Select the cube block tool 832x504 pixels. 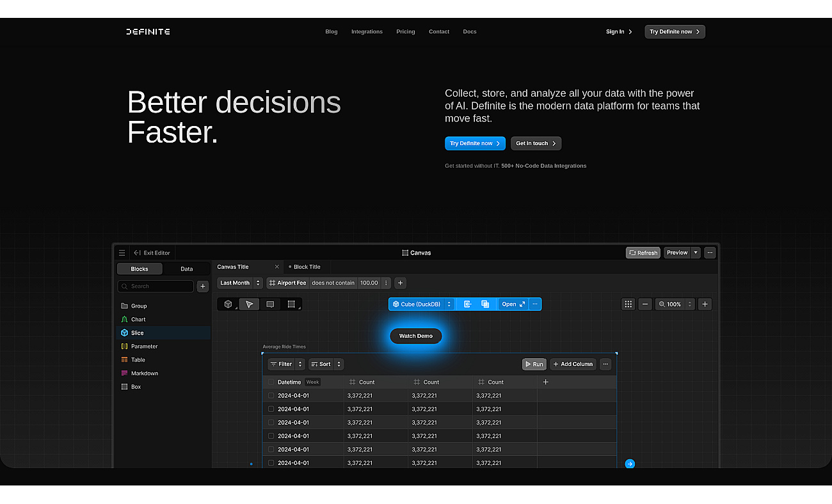coord(228,304)
